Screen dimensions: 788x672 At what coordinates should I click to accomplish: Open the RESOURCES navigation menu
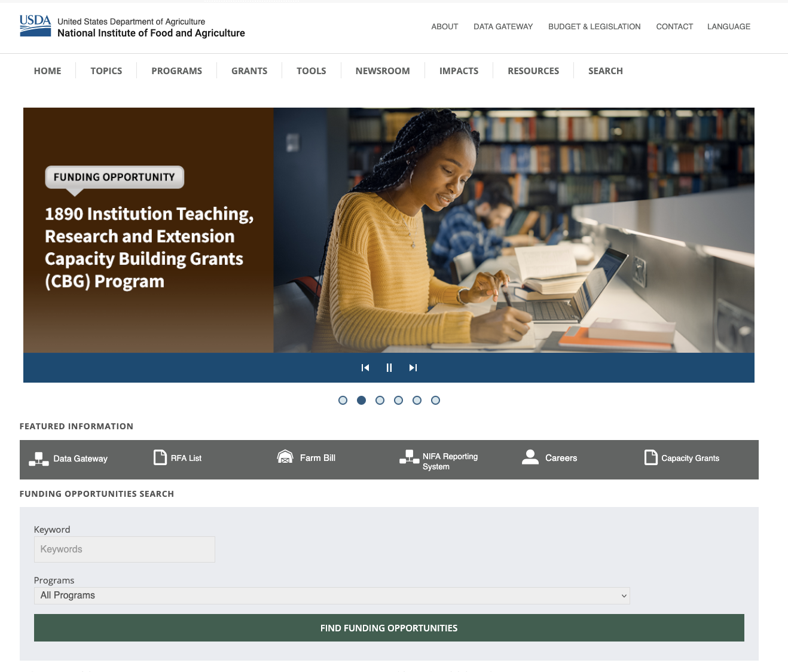coord(533,71)
